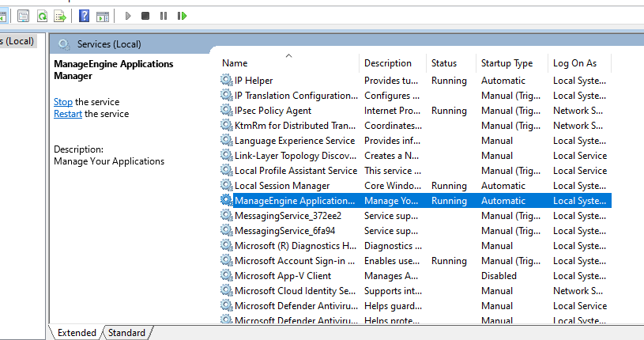644x340 pixels.
Task: Toggle the Show/Hide Action Pane icon
Action: (x=103, y=16)
